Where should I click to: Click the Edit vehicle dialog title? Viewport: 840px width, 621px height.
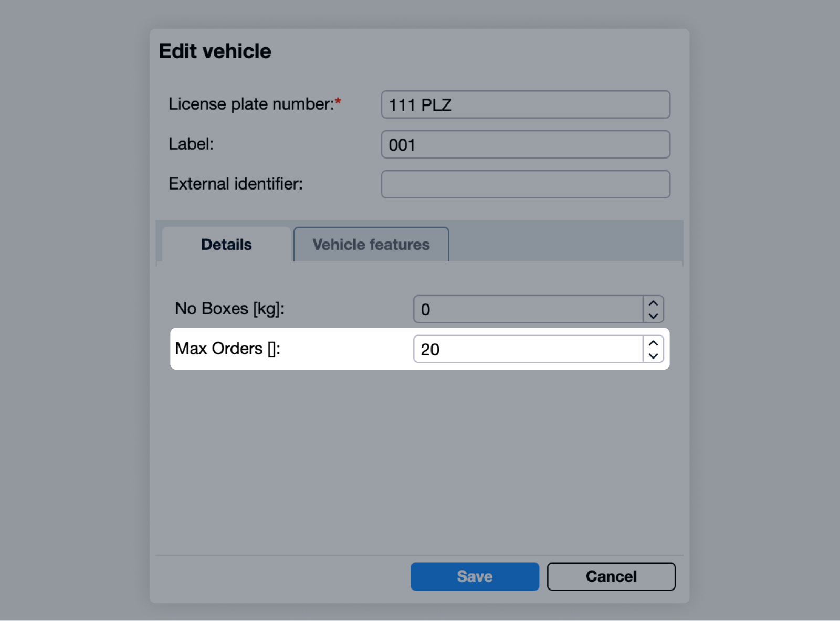pyautogui.click(x=215, y=51)
